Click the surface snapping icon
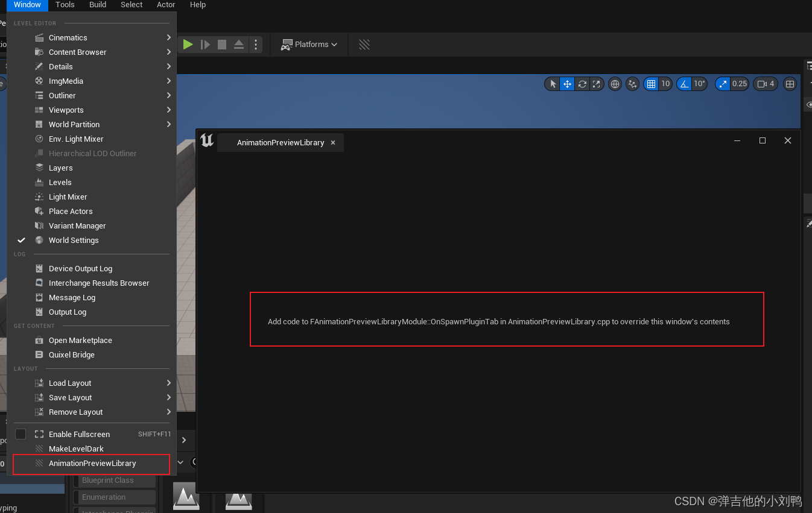Viewport: 812px width, 513px height. click(x=632, y=84)
